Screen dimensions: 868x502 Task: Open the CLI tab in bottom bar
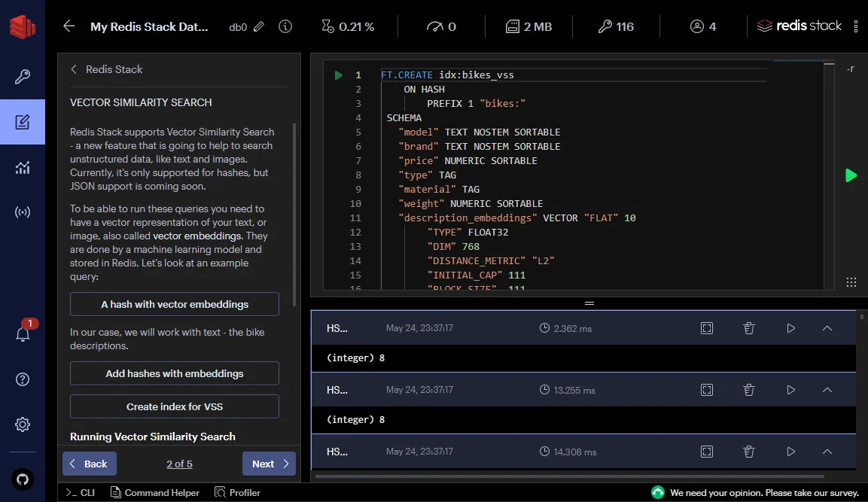81,492
